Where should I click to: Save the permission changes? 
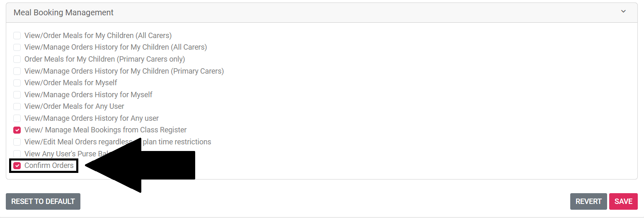click(x=623, y=201)
